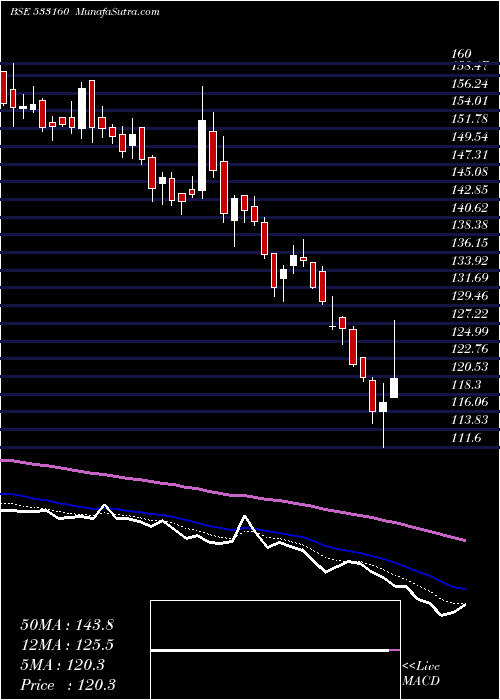Click the 122.76 price axis label
This screenshot has width=500, height=700.
pyautogui.click(x=470, y=349)
